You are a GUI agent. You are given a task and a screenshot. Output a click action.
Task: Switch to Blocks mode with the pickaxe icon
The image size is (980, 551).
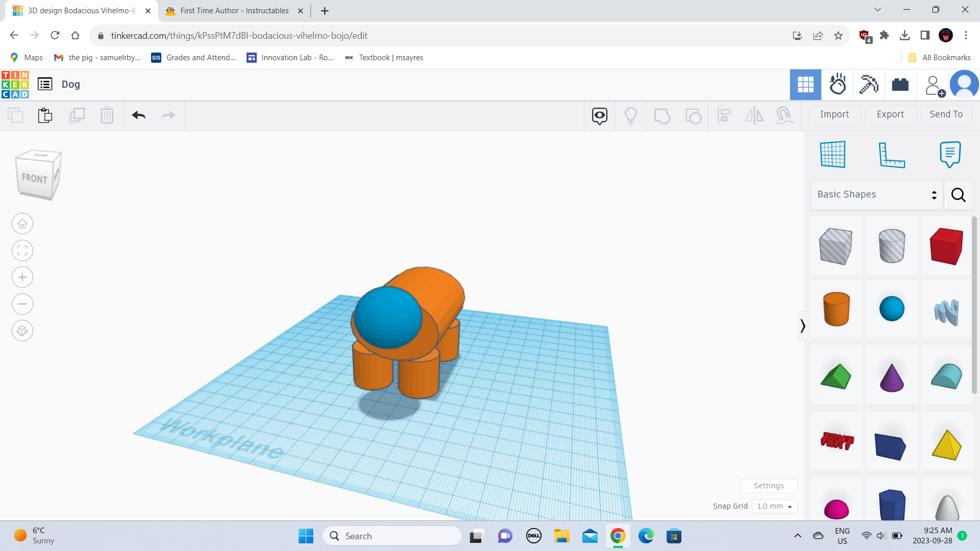869,84
